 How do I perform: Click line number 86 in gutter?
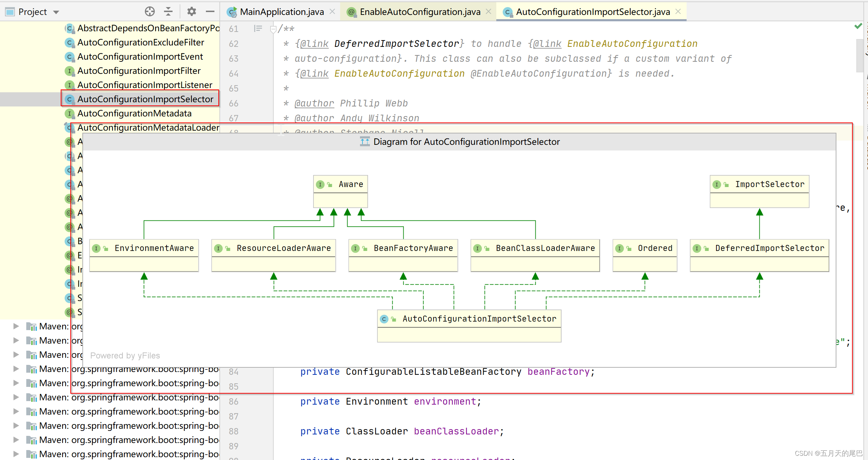(234, 401)
